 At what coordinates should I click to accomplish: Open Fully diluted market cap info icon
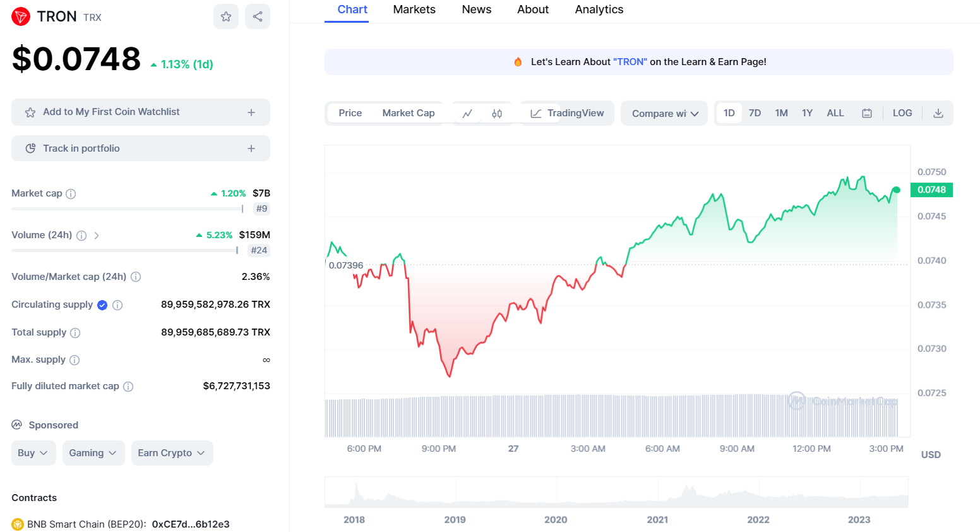coord(128,387)
